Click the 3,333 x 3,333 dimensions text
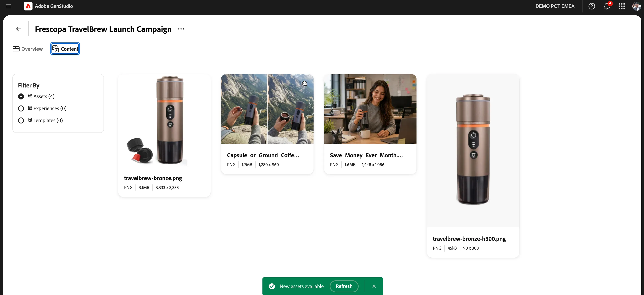Screen dimensions: 644x295 point(167,188)
